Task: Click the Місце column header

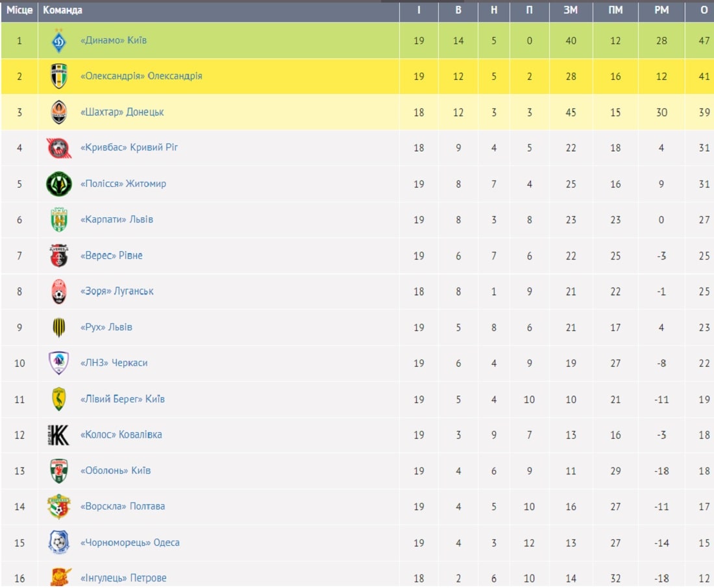Action: (19, 10)
